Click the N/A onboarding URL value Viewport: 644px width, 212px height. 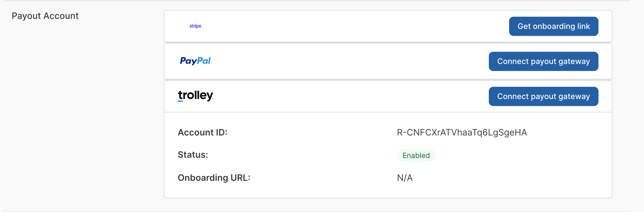pos(405,178)
